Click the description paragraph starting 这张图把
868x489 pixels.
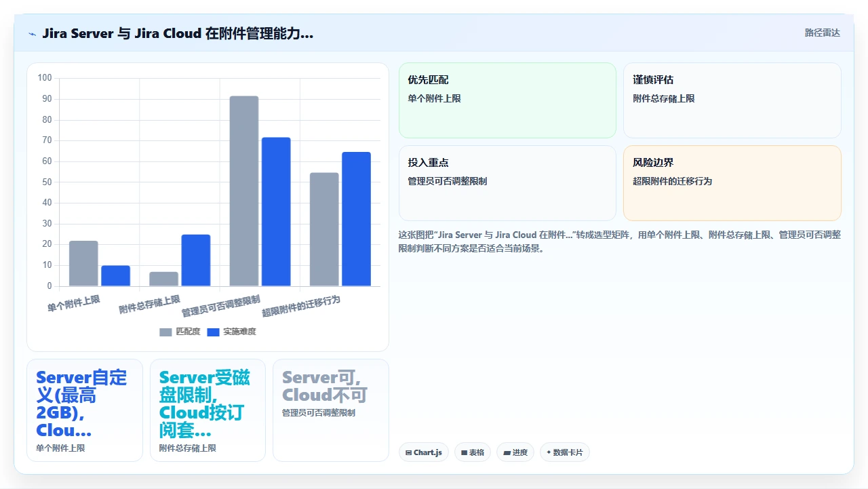[620, 241]
